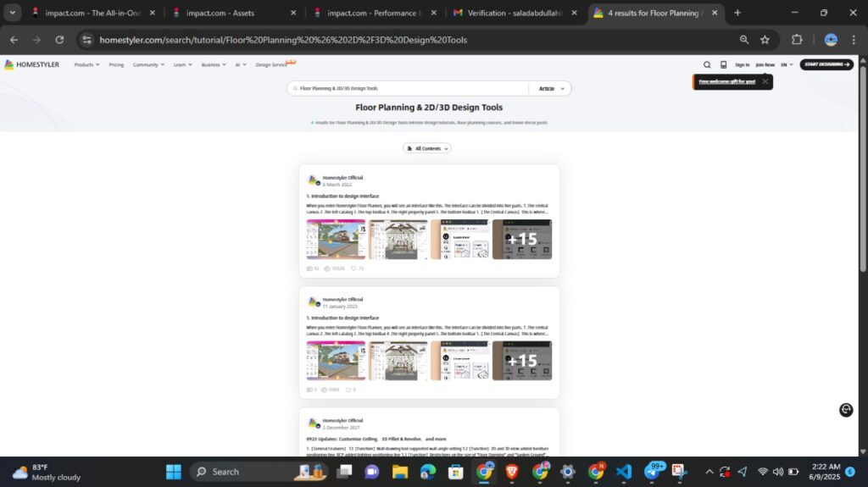This screenshot has height=487, width=868.
Task: Open the Chrome profile avatar
Action: 831,40
